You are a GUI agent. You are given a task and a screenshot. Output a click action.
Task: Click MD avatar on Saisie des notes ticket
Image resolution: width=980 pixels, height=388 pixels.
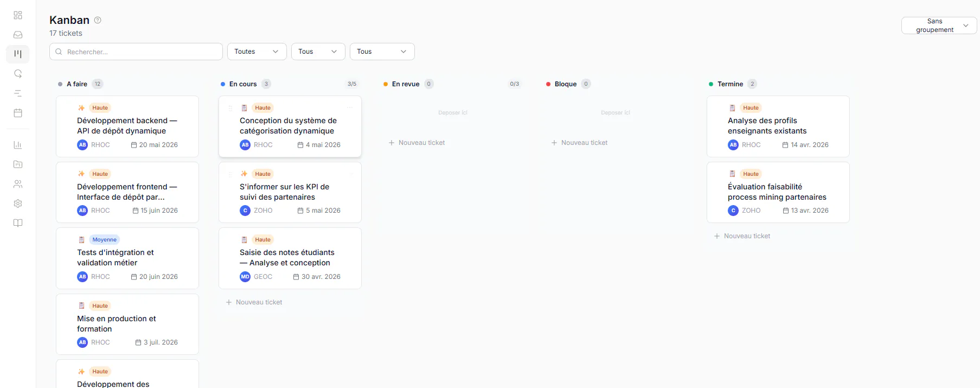pyautogui.click(x=245, y=277)
